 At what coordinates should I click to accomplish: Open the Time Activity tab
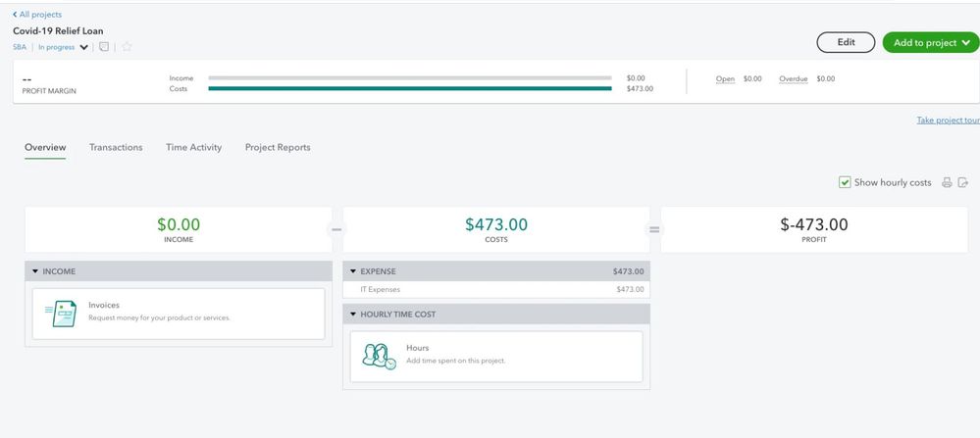193,148
